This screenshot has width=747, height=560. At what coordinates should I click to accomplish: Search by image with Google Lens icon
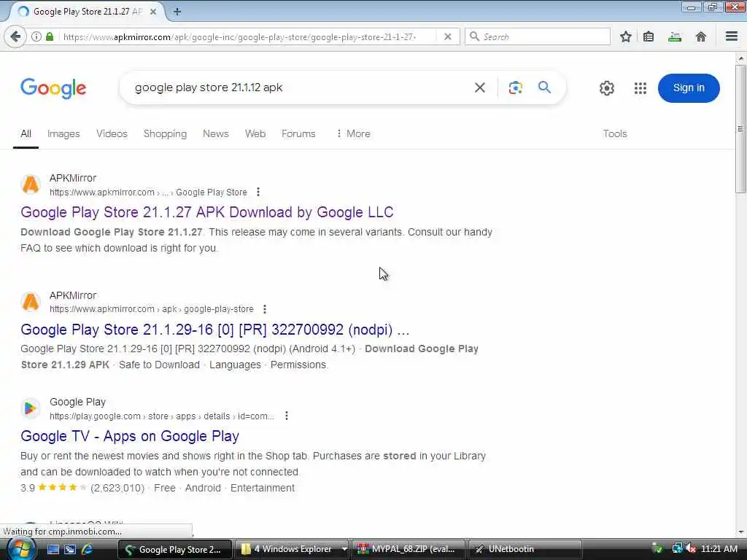click(515, 87)
